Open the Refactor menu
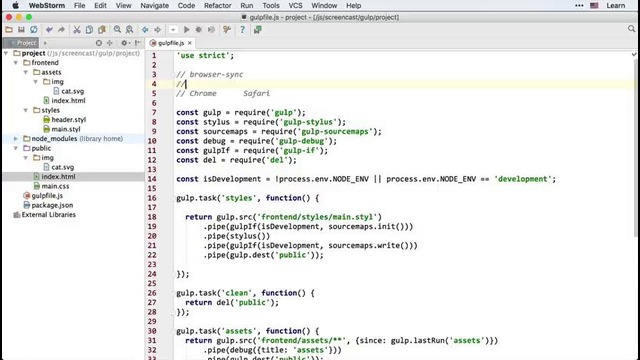The height and width of the screenshot is (360, 640). (x=218, y=6)
